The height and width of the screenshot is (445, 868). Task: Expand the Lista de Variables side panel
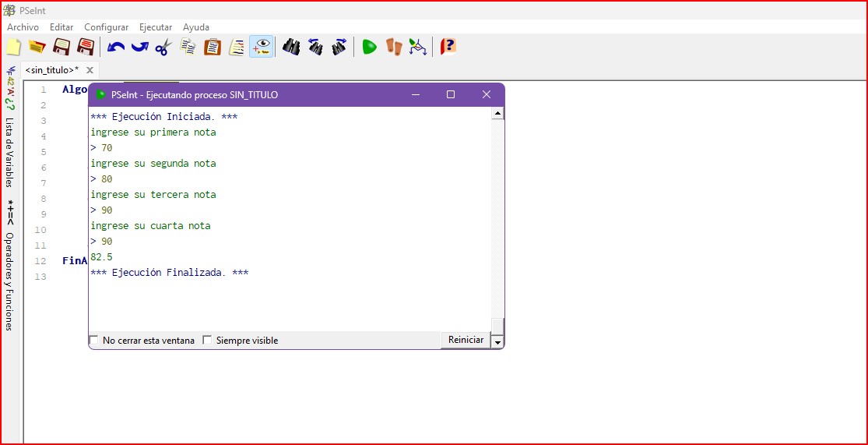pyautogui.click(x=10, y=152)
